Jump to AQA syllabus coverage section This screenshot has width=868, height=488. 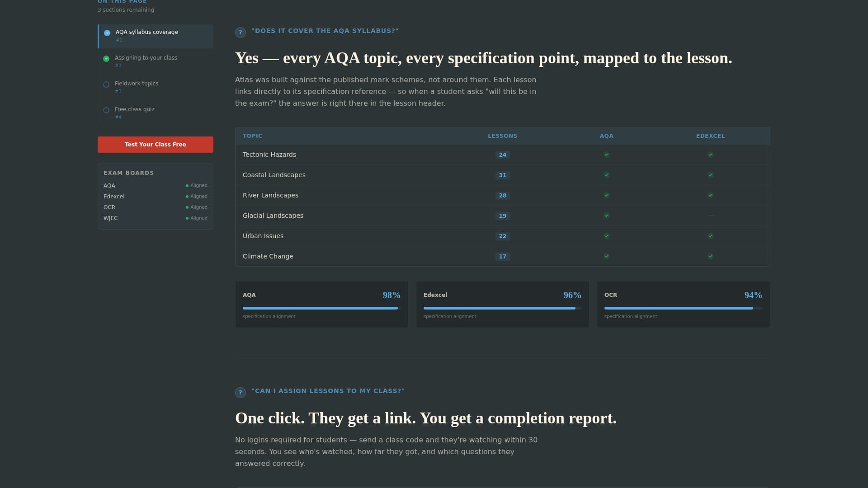coord(156,36)
